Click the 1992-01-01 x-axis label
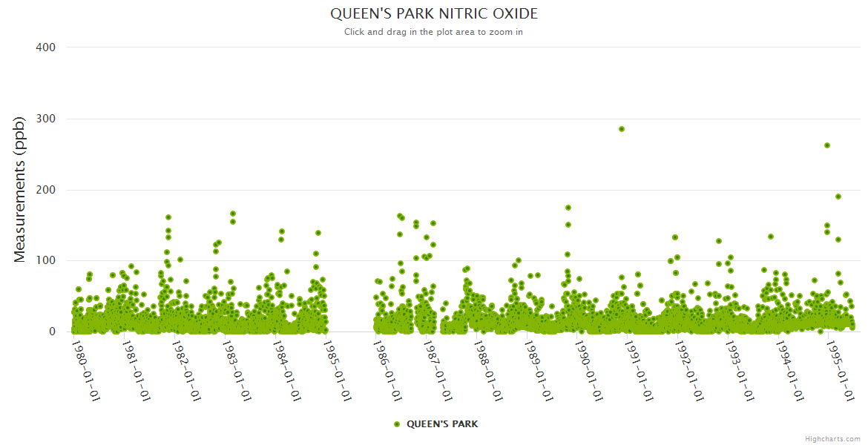This screenshot has height=445, width=868. pos(690,371)
